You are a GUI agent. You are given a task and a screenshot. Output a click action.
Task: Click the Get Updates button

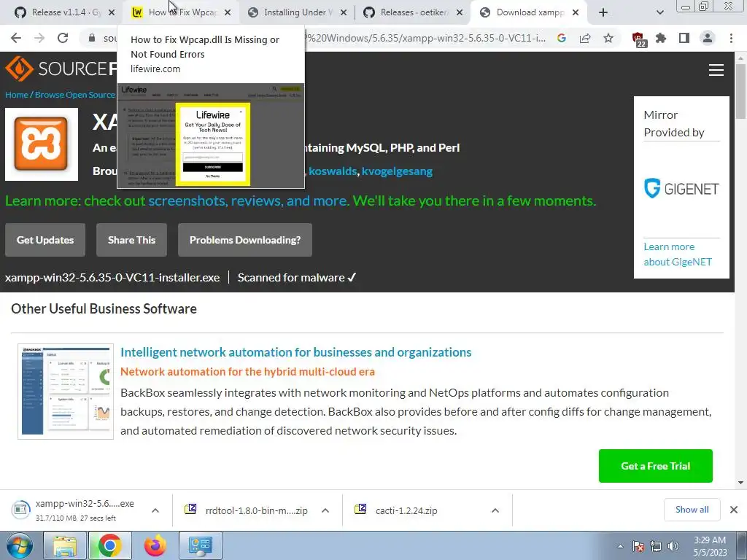[x=45, y=240]
